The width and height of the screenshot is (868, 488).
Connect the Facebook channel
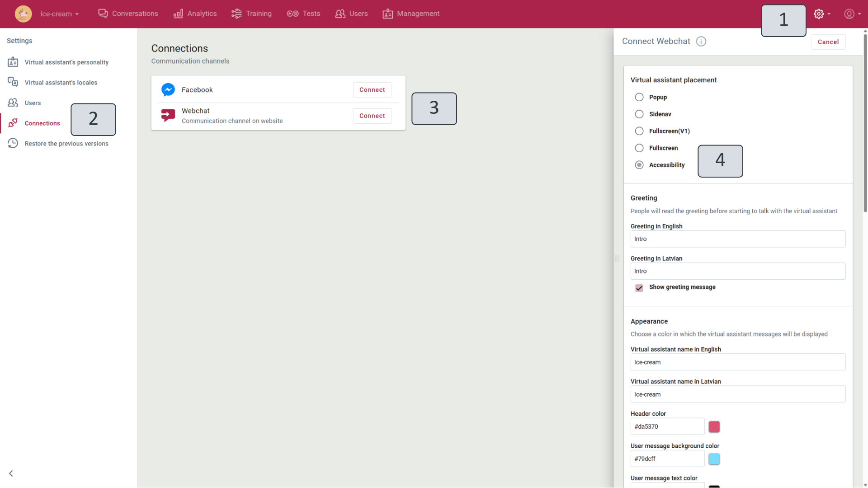click(x=372, y=90)
